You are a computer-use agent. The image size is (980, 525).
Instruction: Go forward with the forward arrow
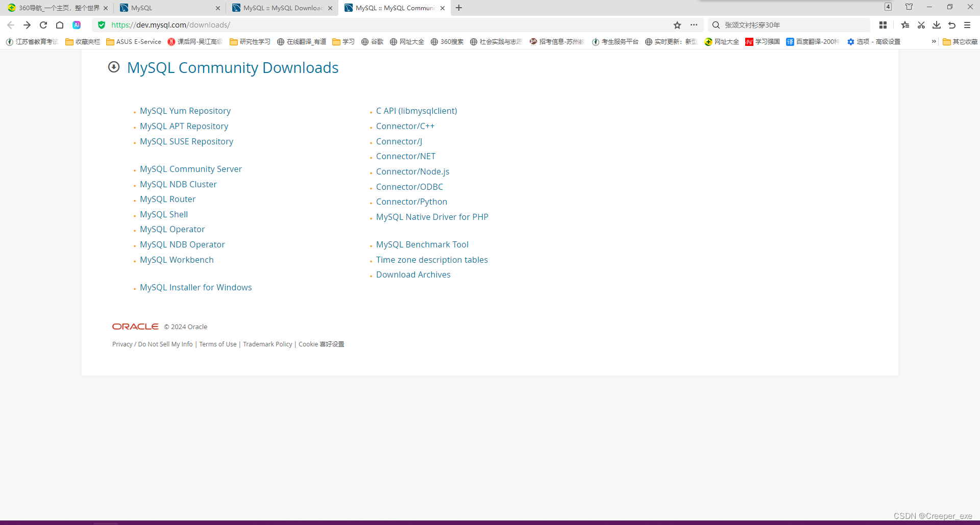coord(27,25)
